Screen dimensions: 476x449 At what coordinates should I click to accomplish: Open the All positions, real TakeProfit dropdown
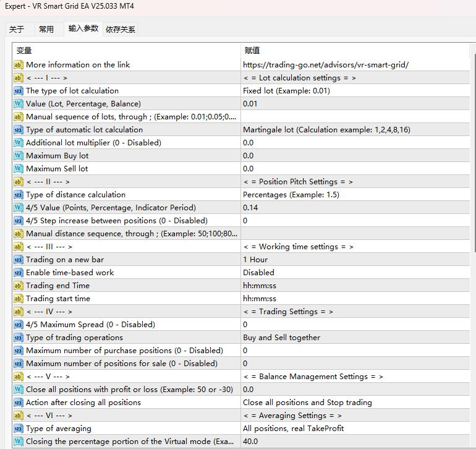355,429
